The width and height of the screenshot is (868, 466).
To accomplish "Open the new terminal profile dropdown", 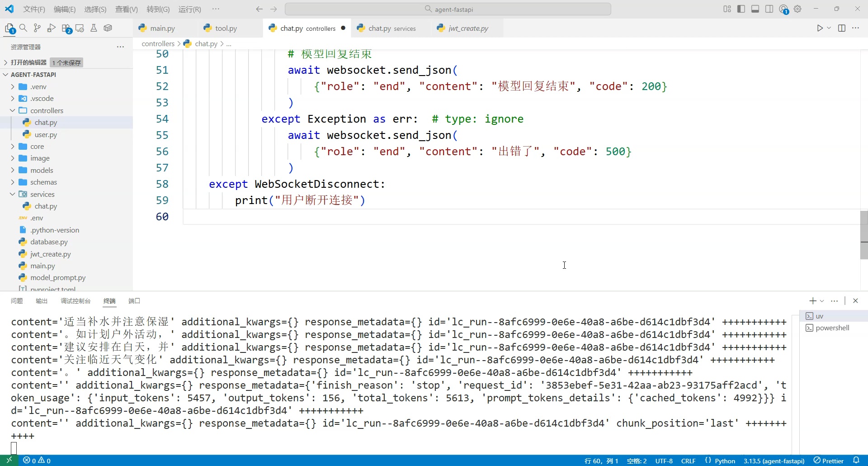I will point(822,301).
